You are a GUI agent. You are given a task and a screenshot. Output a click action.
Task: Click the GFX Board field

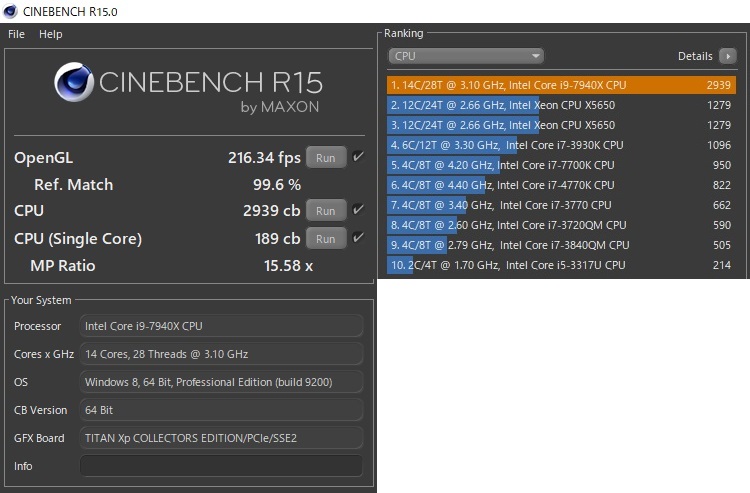[x=221, y=438]
